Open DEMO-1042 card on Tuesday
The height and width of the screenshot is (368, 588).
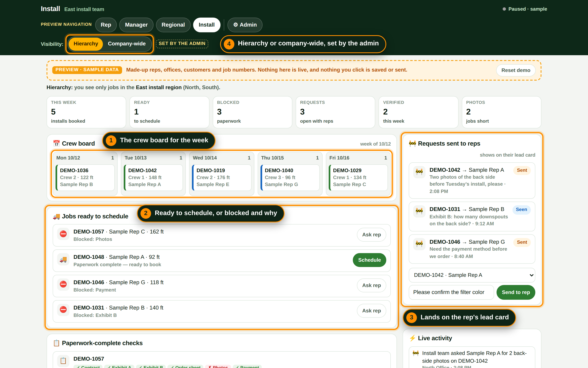(x=153, y=177)
